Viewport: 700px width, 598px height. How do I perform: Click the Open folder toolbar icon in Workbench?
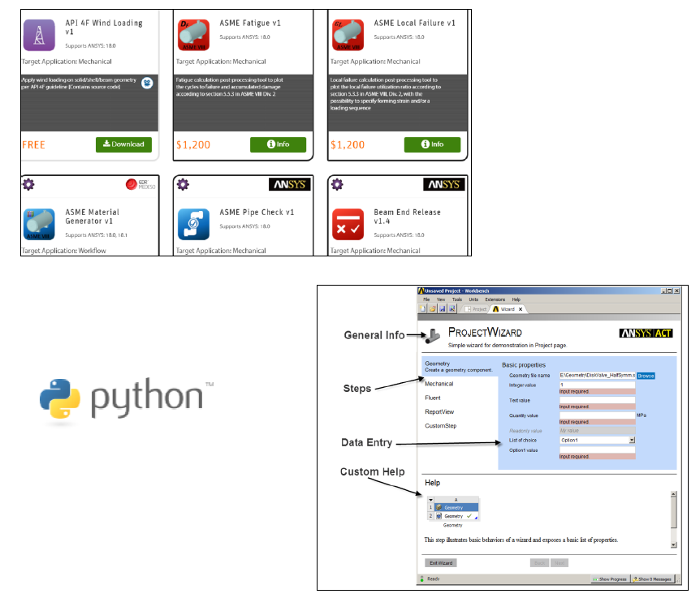(433, 308)
